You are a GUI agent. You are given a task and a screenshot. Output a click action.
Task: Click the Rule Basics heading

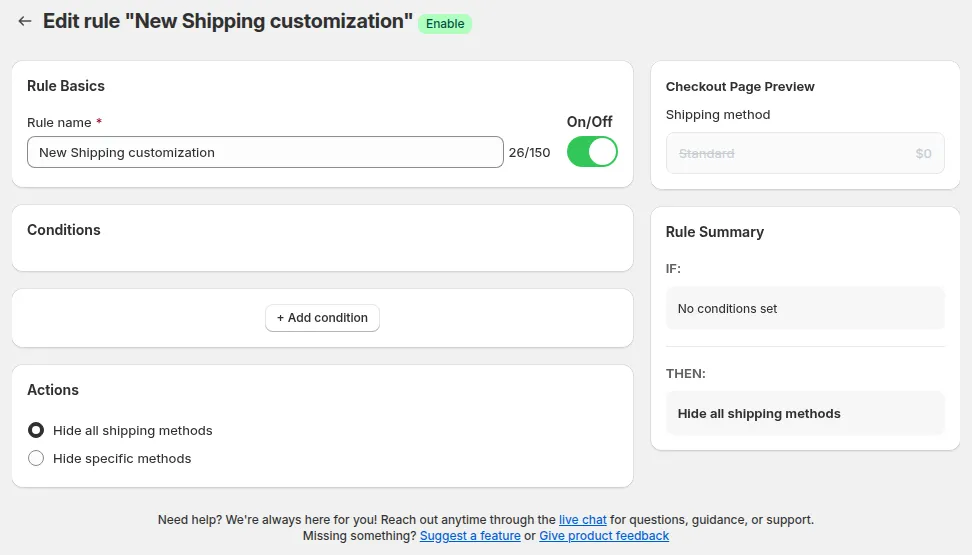pos(66,86)
